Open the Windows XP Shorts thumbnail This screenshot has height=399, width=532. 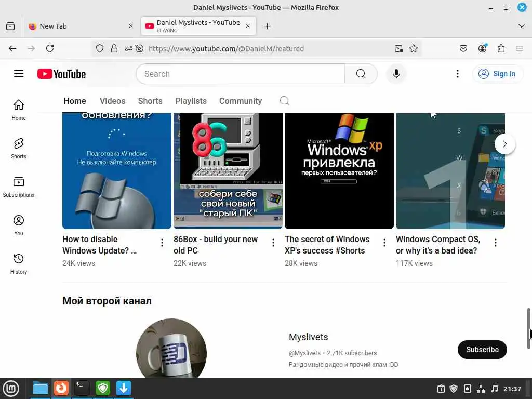point(339,171)
